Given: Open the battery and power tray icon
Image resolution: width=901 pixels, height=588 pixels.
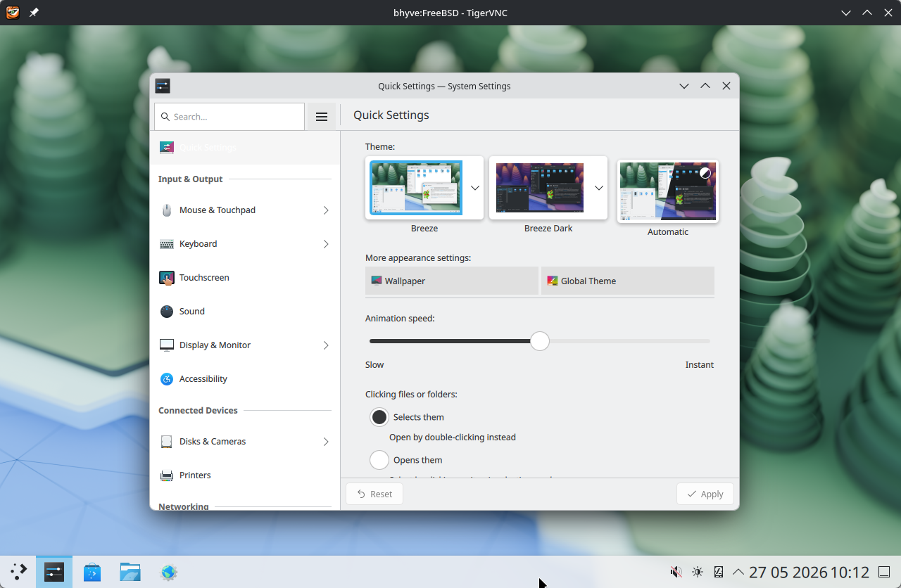Looking at the screenshot, I should (719, 572).
